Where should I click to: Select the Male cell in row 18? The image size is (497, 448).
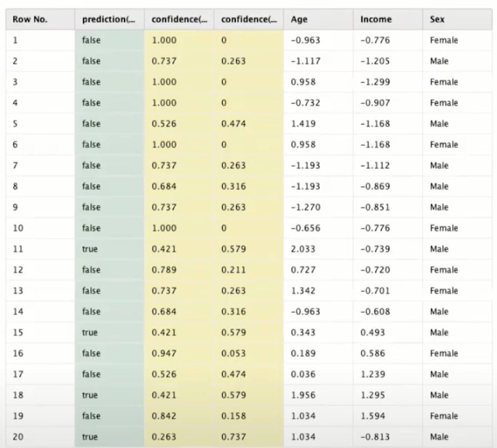point(434,395)
